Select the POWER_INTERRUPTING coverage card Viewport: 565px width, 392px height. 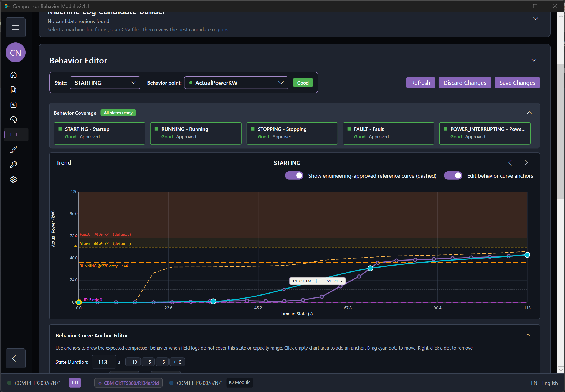coord(485,133)
